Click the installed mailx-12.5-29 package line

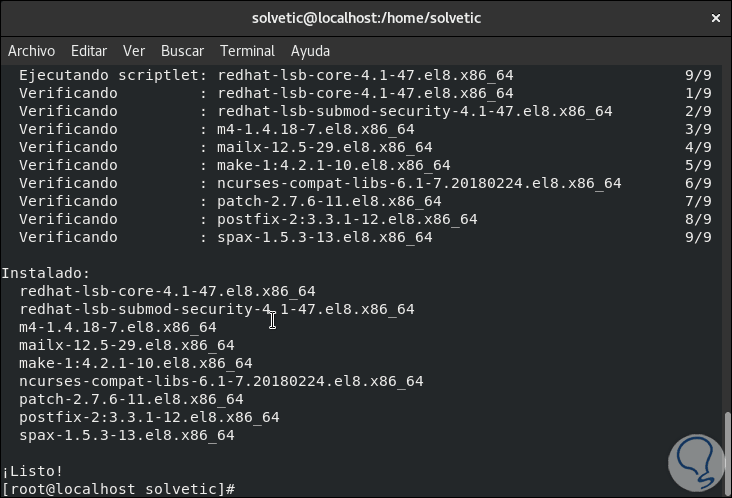[x=126, y=345]
